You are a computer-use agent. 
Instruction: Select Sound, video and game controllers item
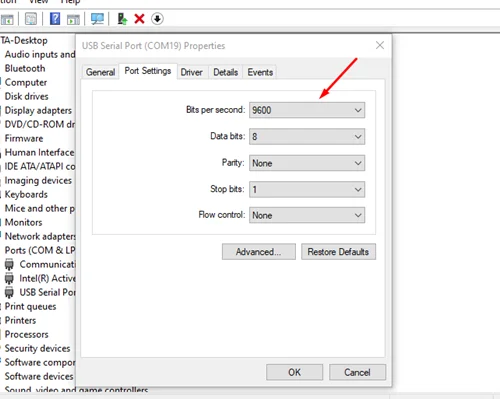(x=76, y=389)
